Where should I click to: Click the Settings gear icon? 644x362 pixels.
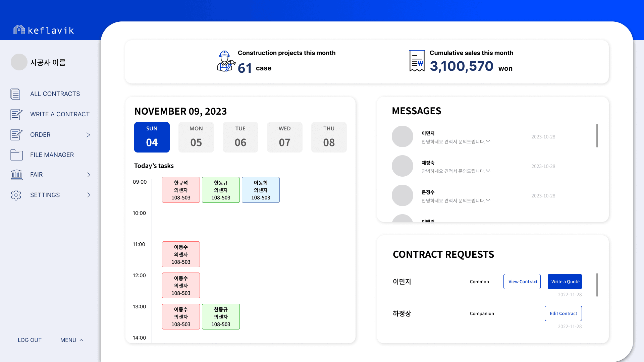pos(16,195)
